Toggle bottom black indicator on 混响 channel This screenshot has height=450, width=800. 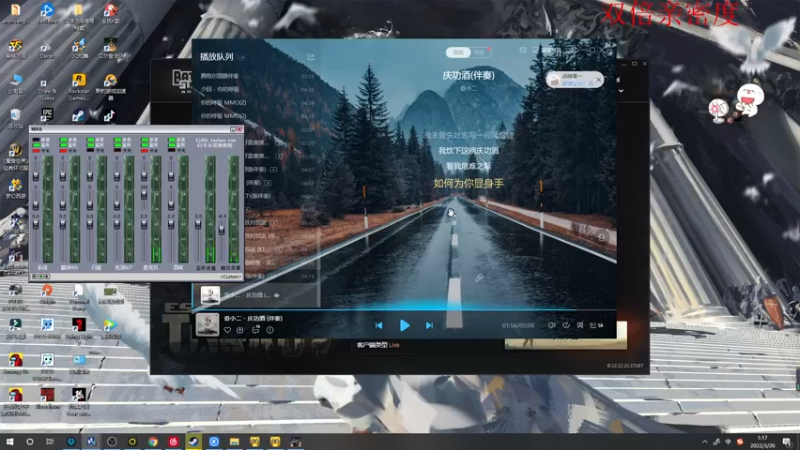(x=171, y=151)
